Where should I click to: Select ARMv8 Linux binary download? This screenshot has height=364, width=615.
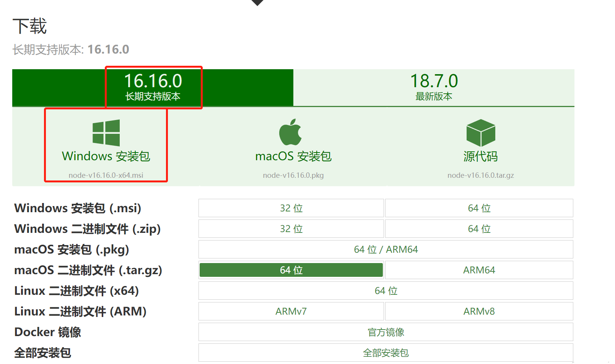(x=479, y=311)
